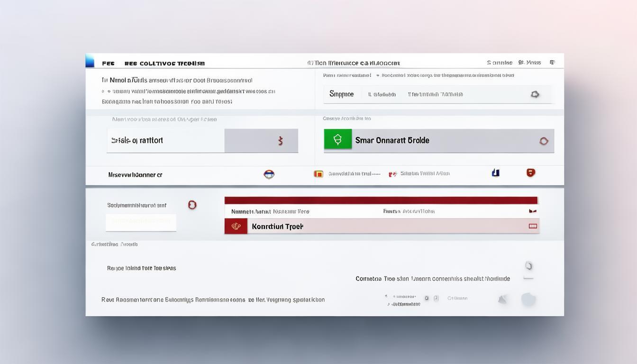Viewport: 637px width, 364px height.
Task: Toggle the red circle next to Sodymenmishuroé
Action: point(192,205)
